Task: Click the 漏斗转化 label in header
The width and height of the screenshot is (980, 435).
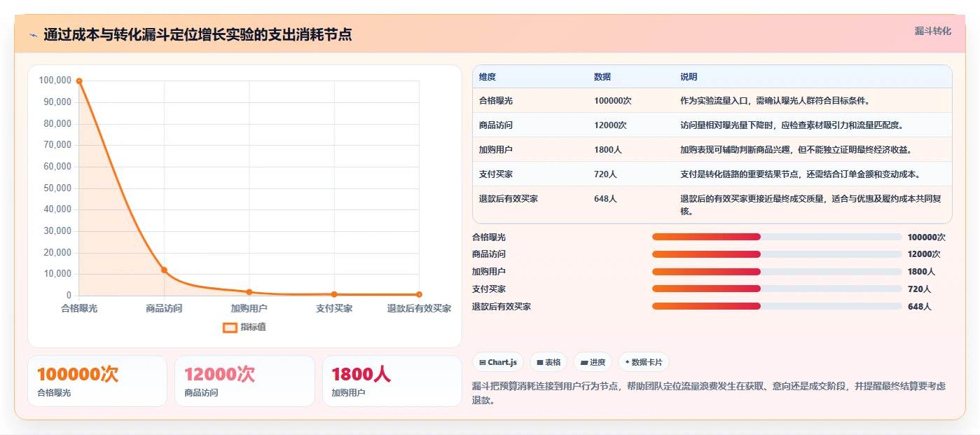Action: tap(933, 31)
